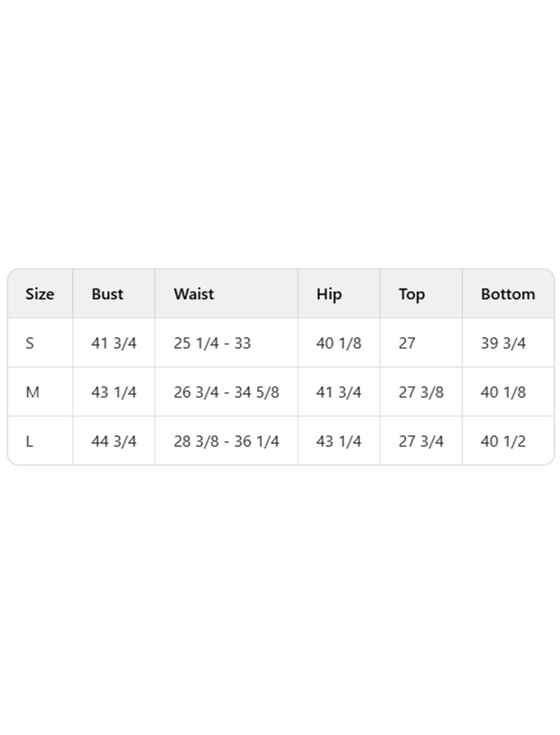This screenshot has width=560, height=735.
Task: Click waist range 25 1/4 - 33
Action: [x=212, y=343]
